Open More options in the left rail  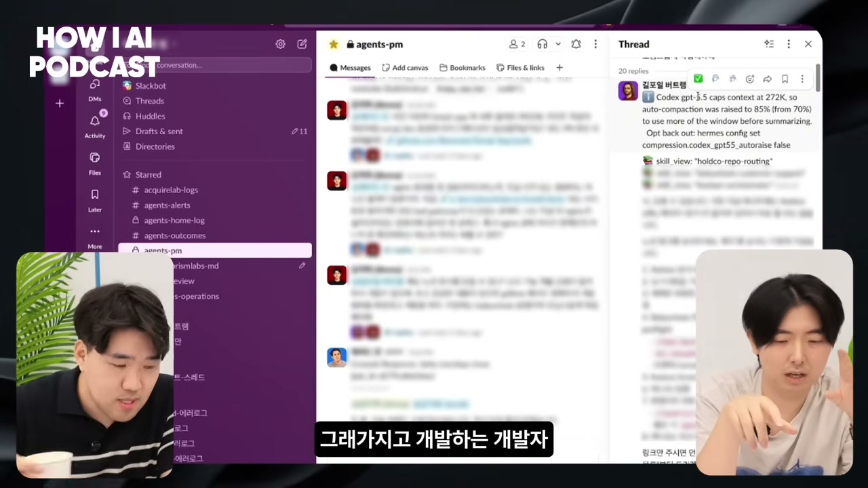point(95,237)
